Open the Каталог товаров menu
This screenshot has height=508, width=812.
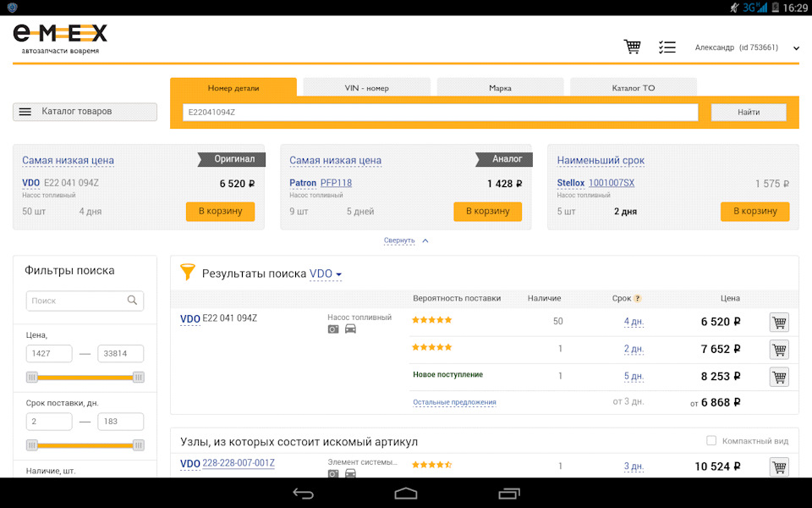[85, 112]
